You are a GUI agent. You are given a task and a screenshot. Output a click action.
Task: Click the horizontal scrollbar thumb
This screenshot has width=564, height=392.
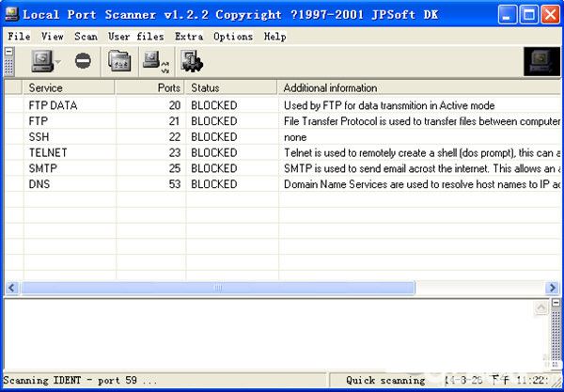click(x=218, y=288)
